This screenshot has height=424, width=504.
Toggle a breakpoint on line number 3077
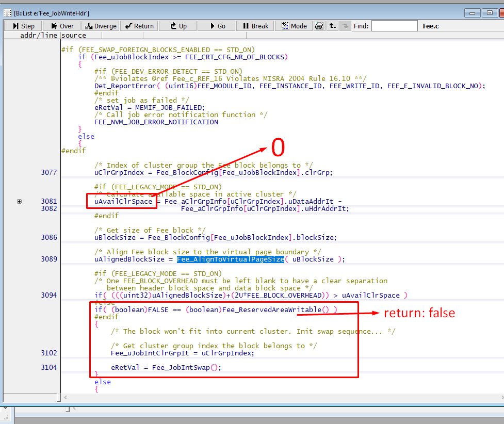click(48, 172)
